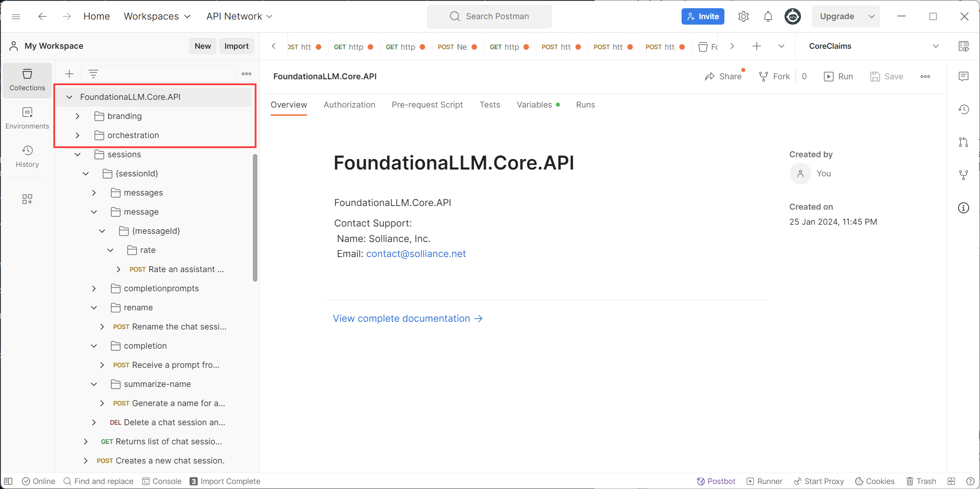980x489 pixels.
Task: Toggle sidebar using bottom-left status bar icon
Action: (x=8, y=481)
